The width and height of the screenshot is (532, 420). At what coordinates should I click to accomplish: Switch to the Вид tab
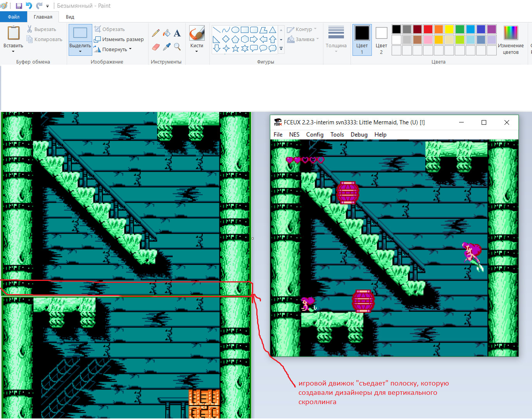coord(70,17)
